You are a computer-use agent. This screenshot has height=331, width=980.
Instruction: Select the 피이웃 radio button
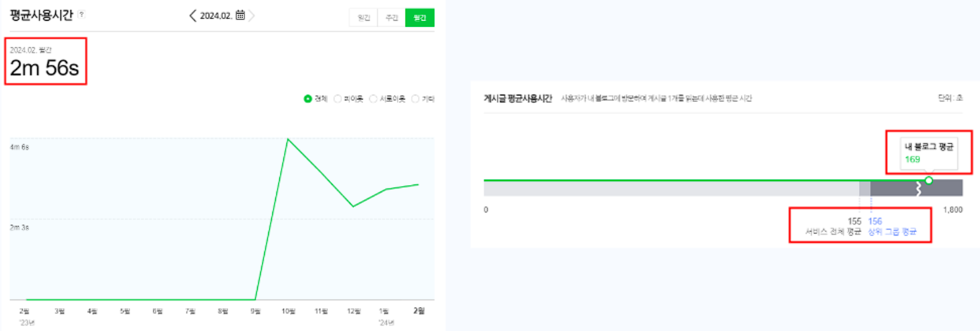click(338, 99)
